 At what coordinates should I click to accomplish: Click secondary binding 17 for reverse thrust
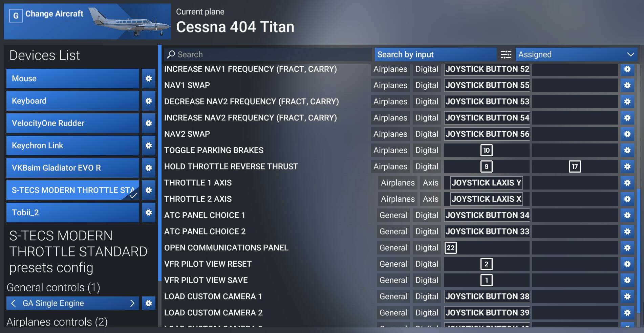pyautogui.click(x=575, y=166)
